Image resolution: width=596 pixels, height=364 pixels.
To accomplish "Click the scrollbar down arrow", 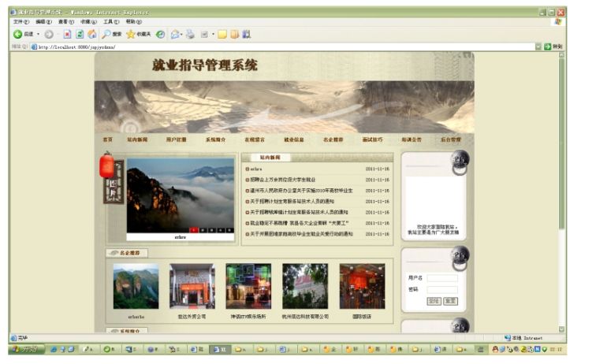I will coord(561,329).
